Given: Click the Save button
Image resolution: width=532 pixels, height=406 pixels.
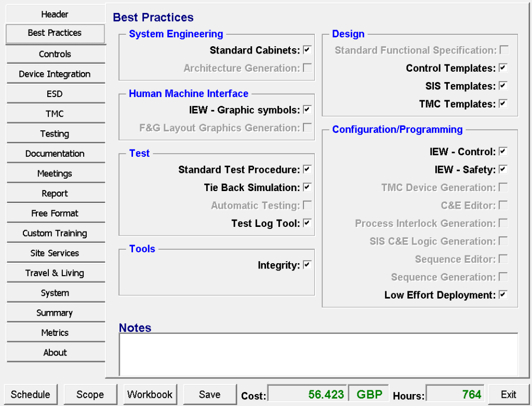Looking at the screenshot, I should (x=209, y=395).
